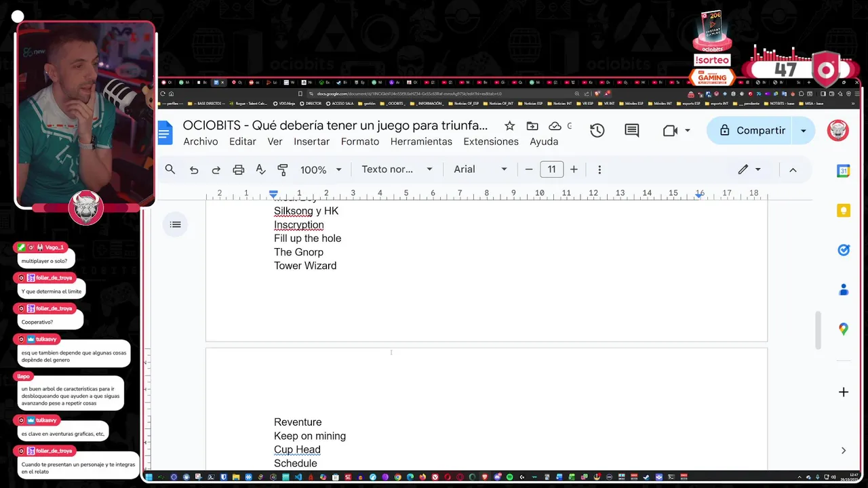Redo the last action

[x=216, y=169]
